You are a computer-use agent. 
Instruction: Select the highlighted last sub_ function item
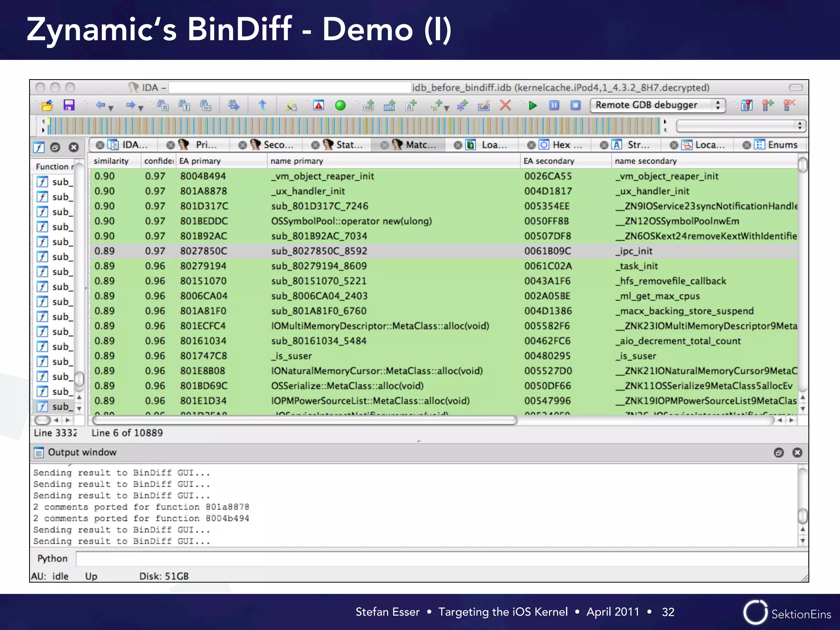click(x=54, y=406)
